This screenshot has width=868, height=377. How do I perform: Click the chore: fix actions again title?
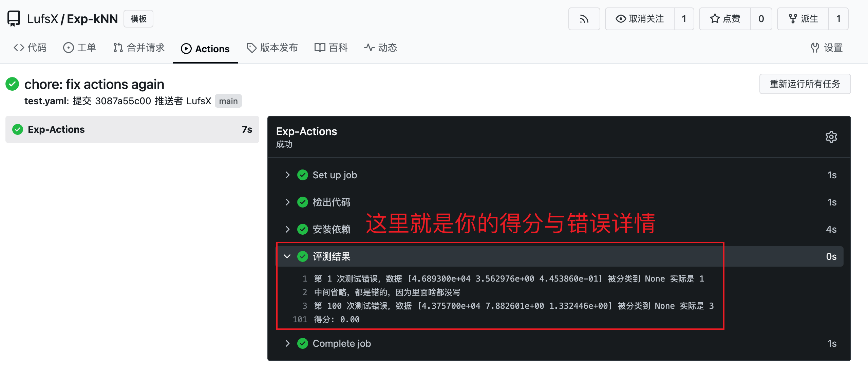click(94, 84)
